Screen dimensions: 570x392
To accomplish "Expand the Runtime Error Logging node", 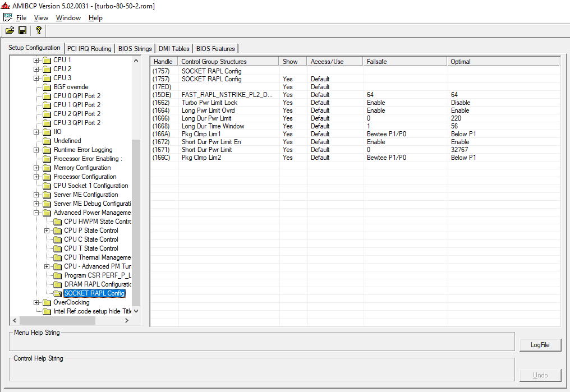I will pyautogui.click(x=36, y=150).
